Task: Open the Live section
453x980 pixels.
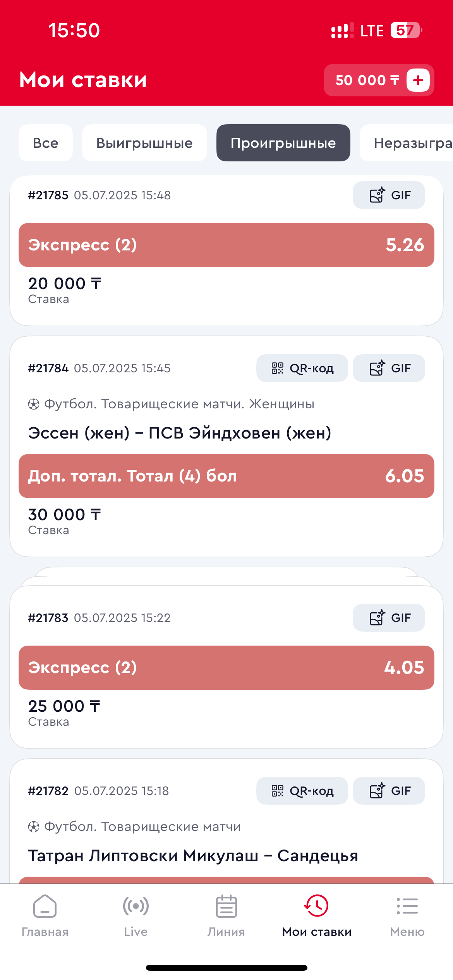Action: click(x=136, y=915)
